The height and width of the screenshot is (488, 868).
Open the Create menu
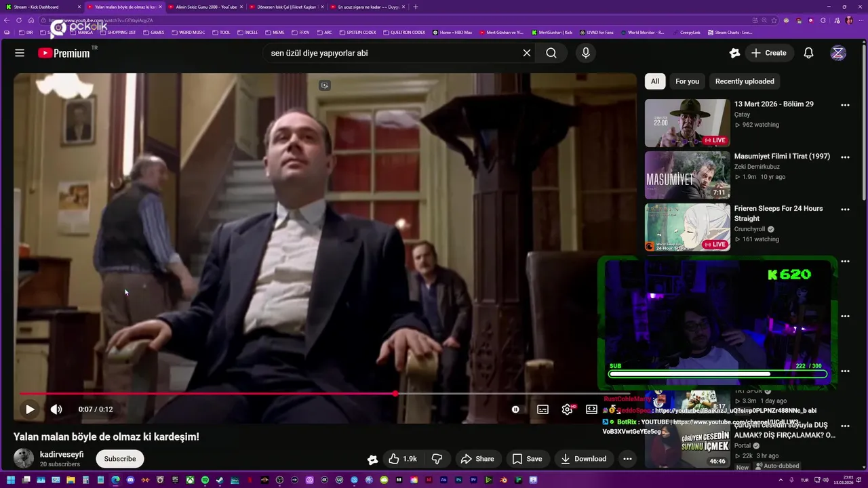(x=769, y=53)
